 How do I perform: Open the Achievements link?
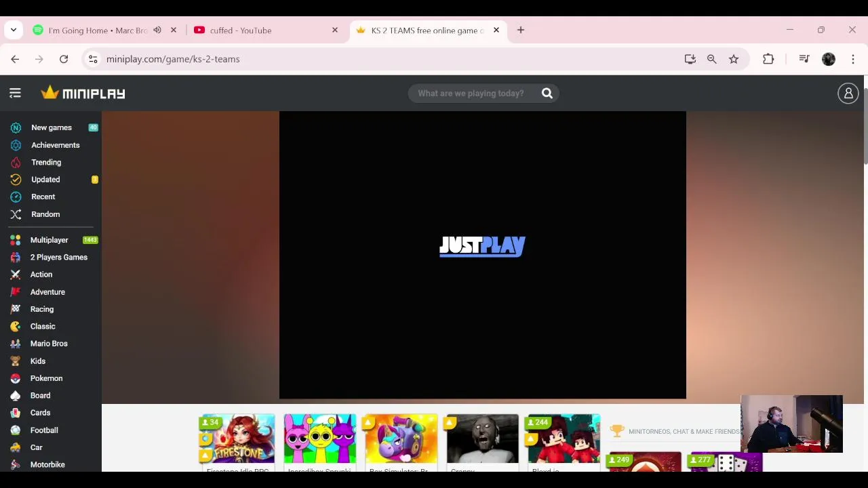[x=56, y=145]
